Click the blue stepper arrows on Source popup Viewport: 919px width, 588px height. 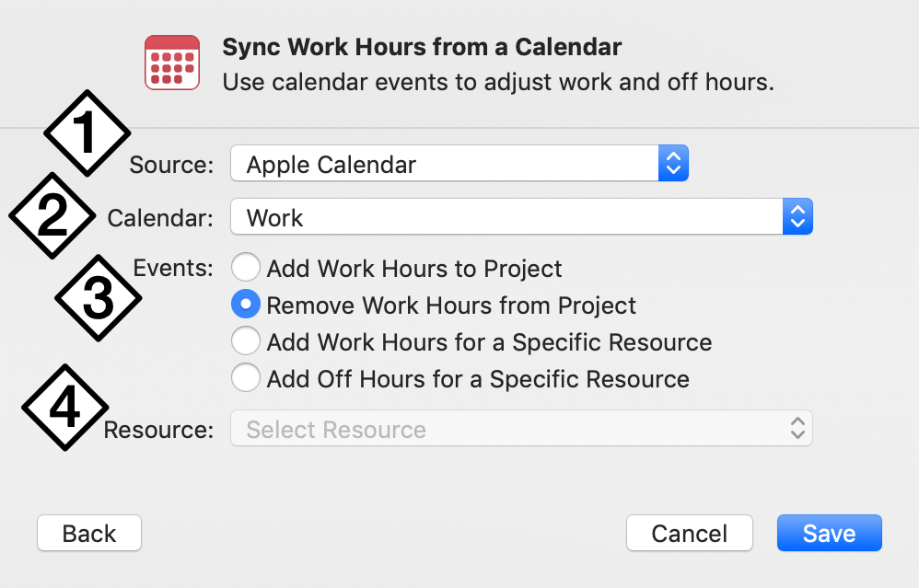coord(673,164)
